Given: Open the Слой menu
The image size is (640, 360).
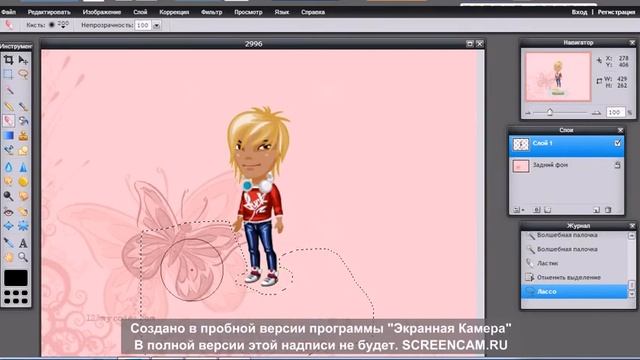Looking at the screenshot, I should tap(140, 12).
